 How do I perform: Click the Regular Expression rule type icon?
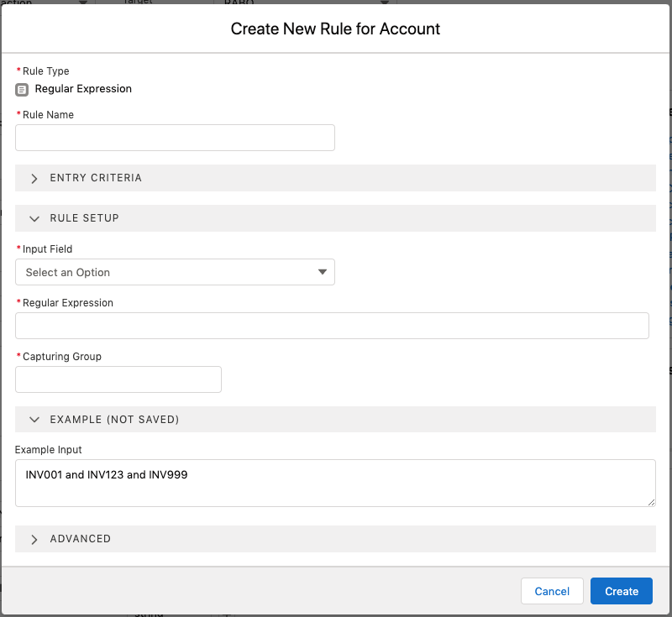(21, 89)
